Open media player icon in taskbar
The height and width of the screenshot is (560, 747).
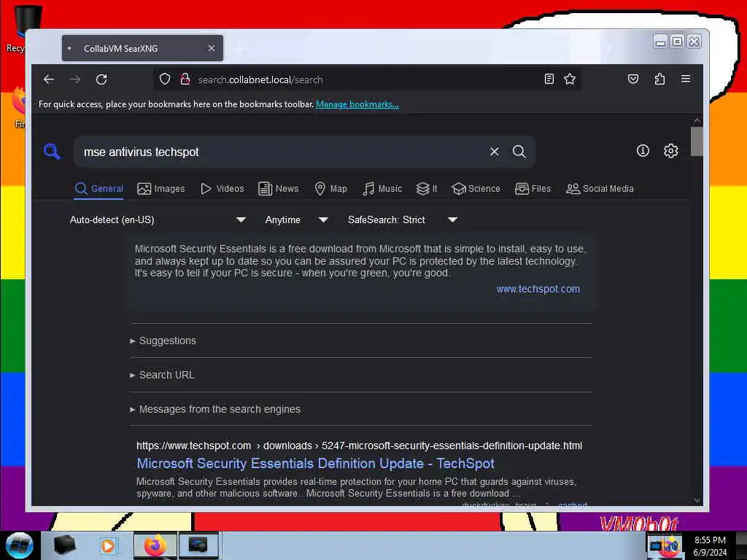108,545
